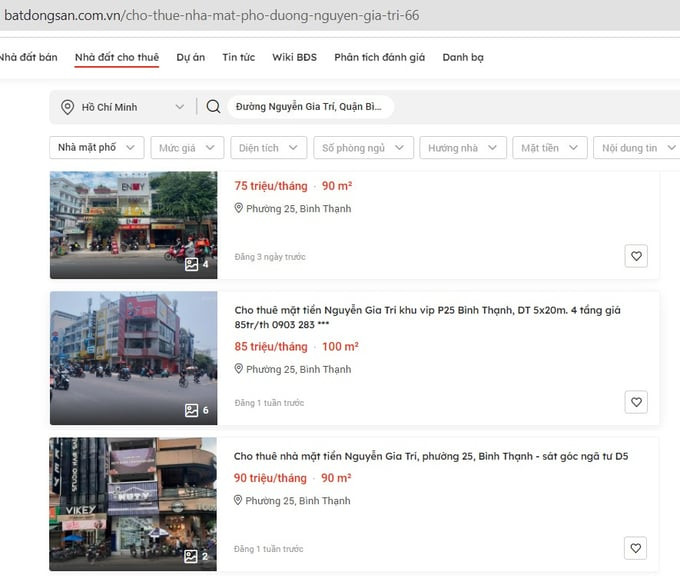The image size is (680, 585).
Task: Open the Nhà mặt phố property type filter
Action: pos(96,148)
